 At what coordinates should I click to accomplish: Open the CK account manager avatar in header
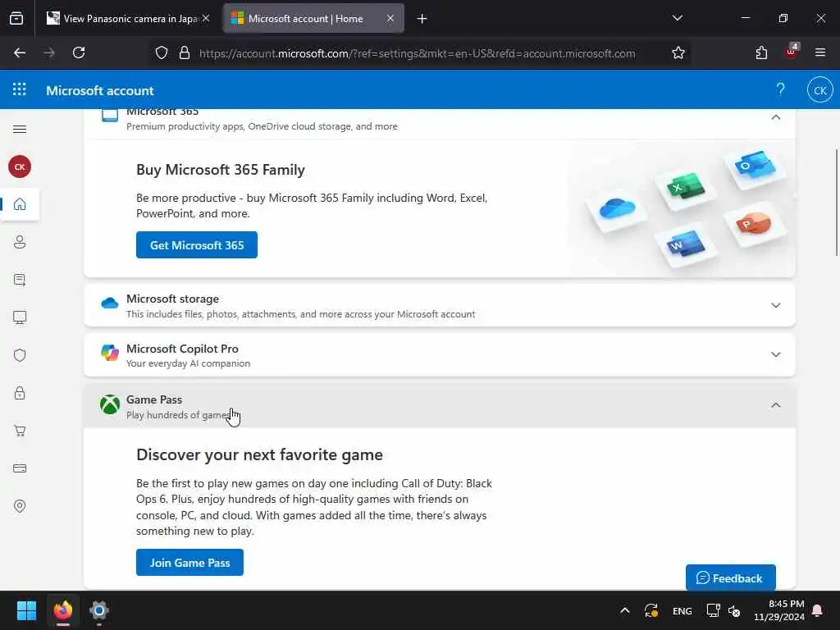coord(819,90)
